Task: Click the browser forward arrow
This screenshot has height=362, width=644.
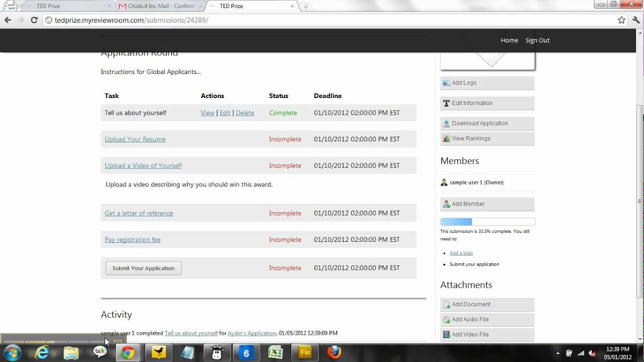Action: pos(21,20)
